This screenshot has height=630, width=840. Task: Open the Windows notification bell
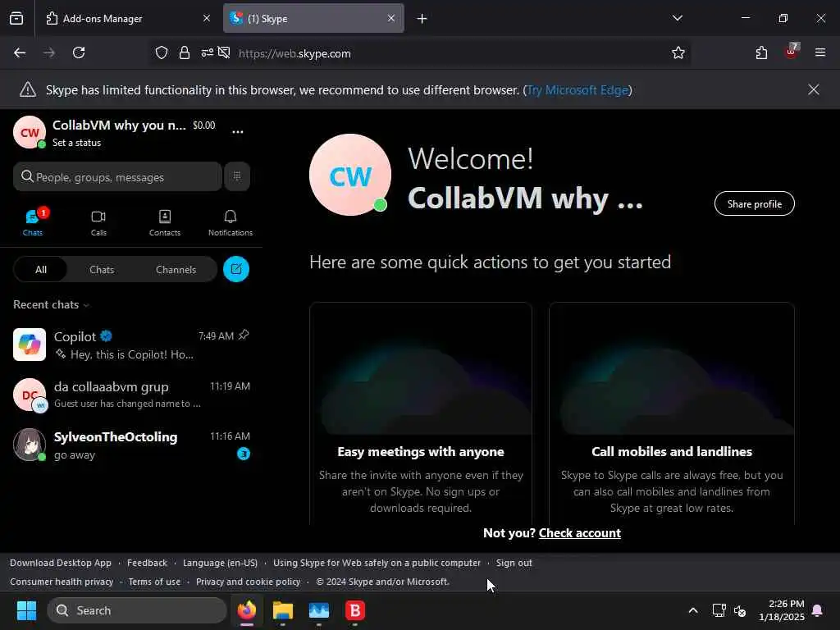pyautogui.click(x=818, y=610)
